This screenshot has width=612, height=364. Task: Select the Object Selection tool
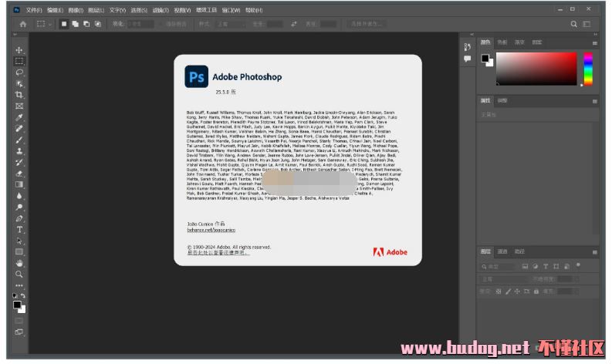pyautogui.click(x=19, y=84)
